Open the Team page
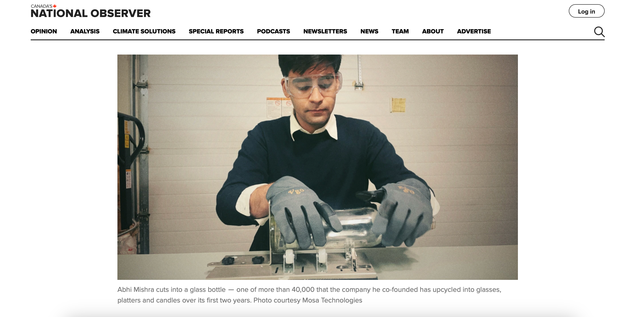The width and height of the screenshot is (644, 317). 400,31
